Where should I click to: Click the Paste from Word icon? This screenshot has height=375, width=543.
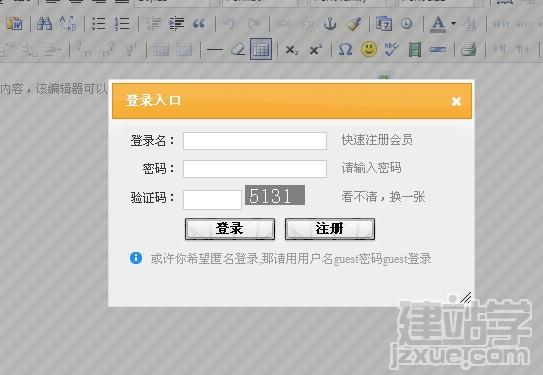click(x=14, y=24)
